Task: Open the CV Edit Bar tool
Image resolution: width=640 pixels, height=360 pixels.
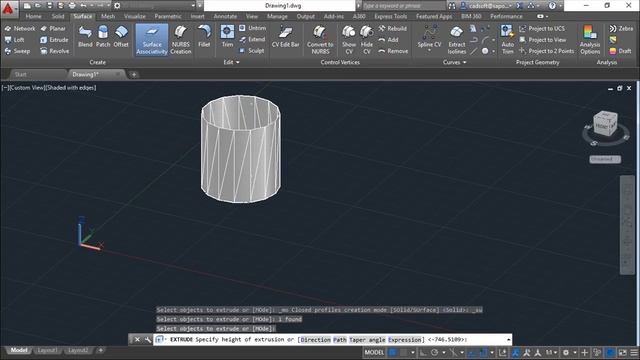Action: pyautogui.click(x=285, y=37)
